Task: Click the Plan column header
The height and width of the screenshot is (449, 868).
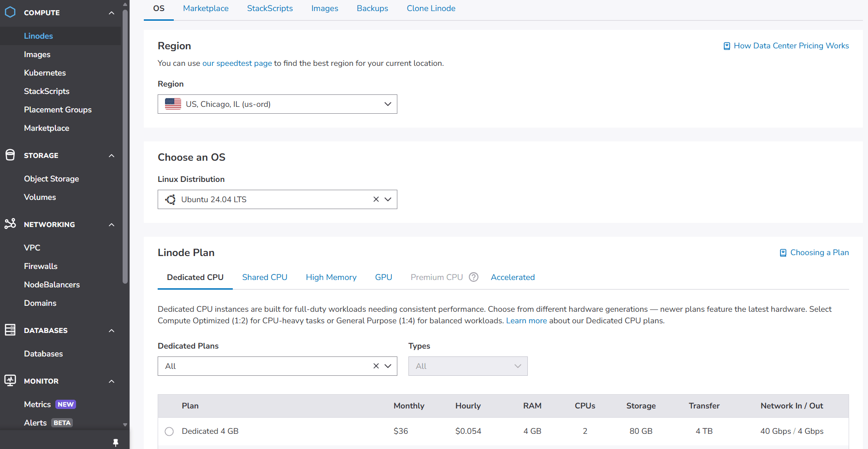Action: click(x=190, y=406)
